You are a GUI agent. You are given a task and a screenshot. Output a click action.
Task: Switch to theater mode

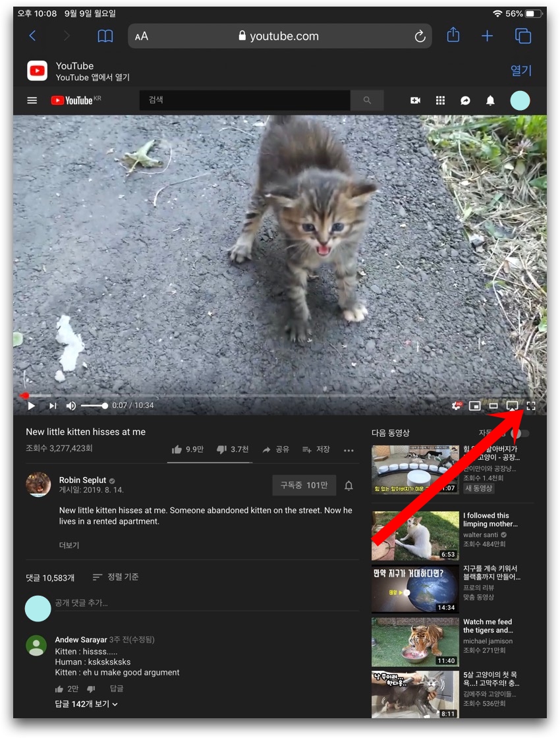point(493,406)
